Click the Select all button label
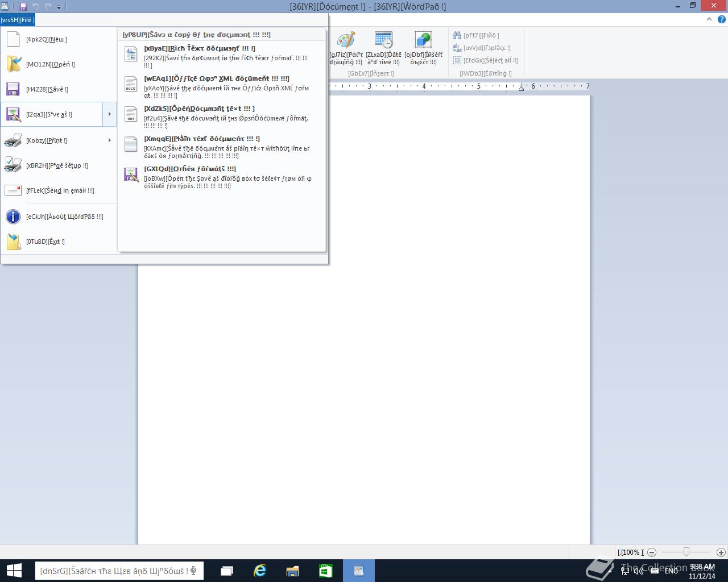728x582 pixels. [491, 60]
